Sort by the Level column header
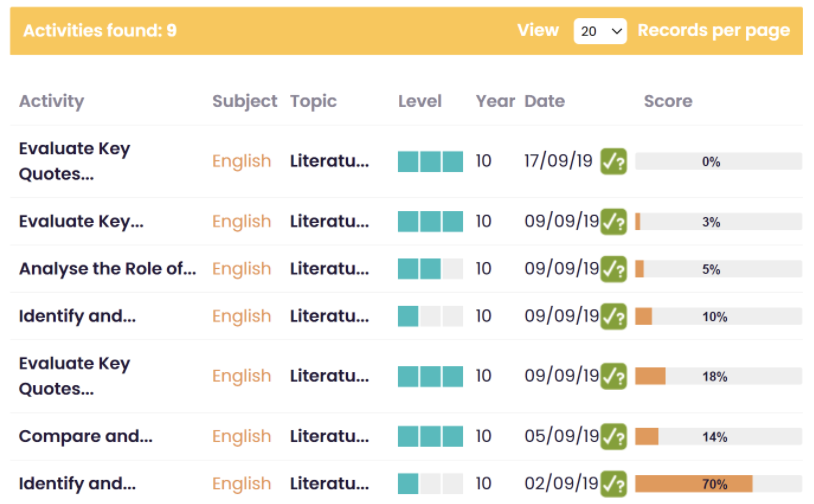The image size is (814, 504). click(419, 101)
